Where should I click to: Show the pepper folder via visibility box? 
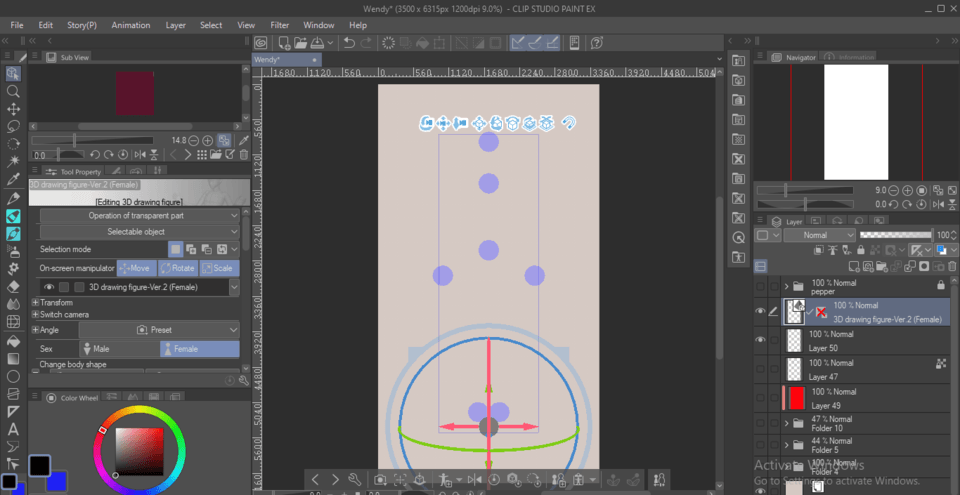pos(760,286)
